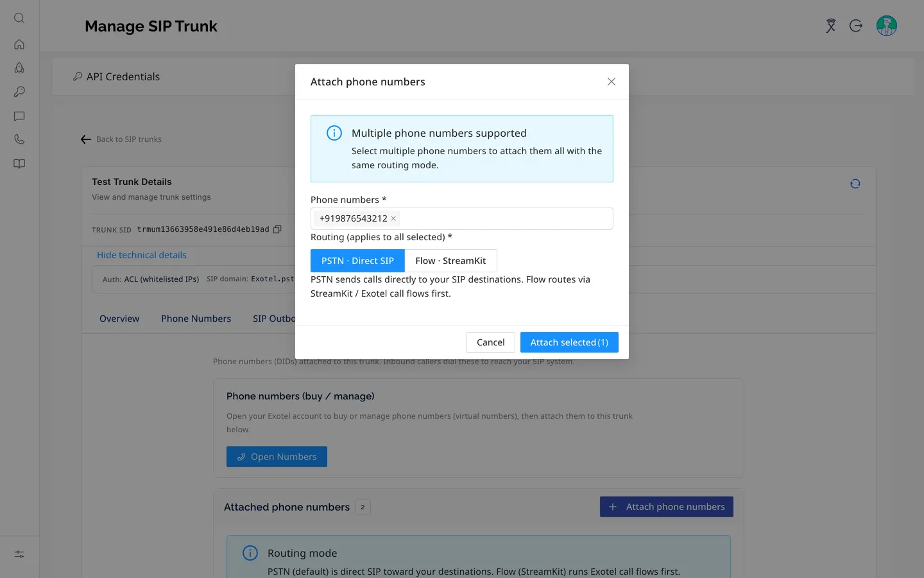
Task: Switch to the Phone Numbers tab
Action: (x=196, y=319)
